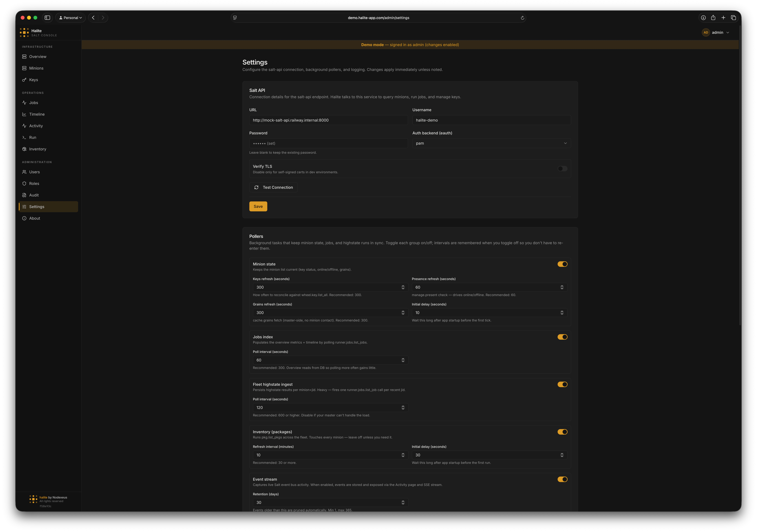Image resolution: width=757 pixels, height=532 pixels.
Task: Click the Password field
Action: click(328, 143)
